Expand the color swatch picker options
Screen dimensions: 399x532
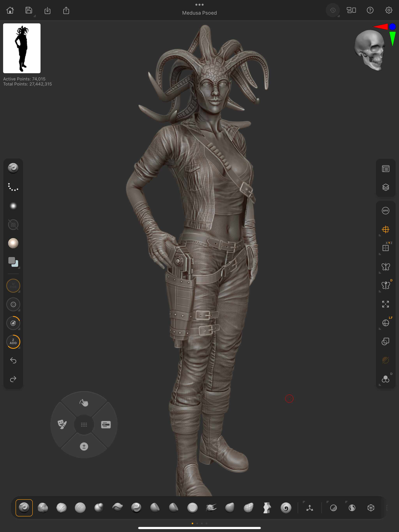[x=19, y=268]
